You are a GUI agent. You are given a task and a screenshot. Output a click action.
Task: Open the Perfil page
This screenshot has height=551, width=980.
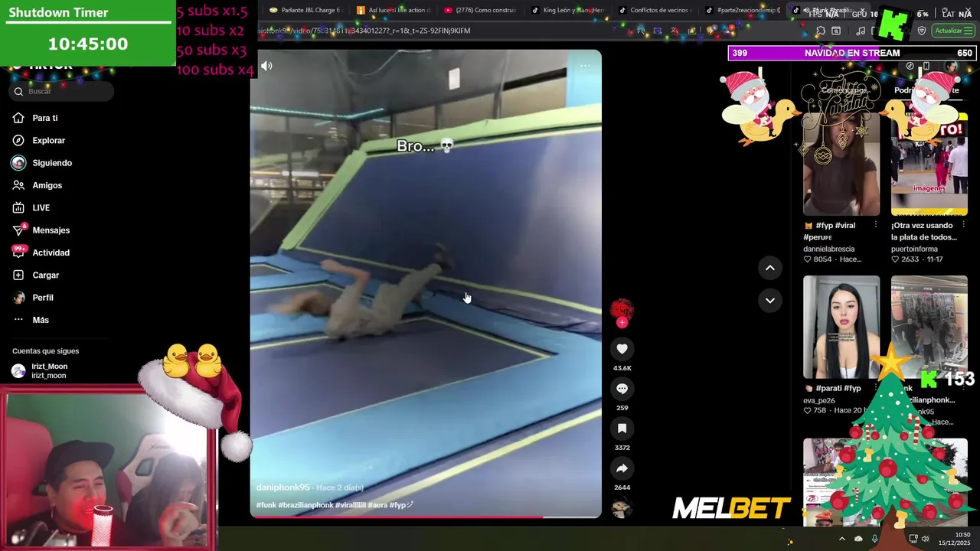coord(42,298)
